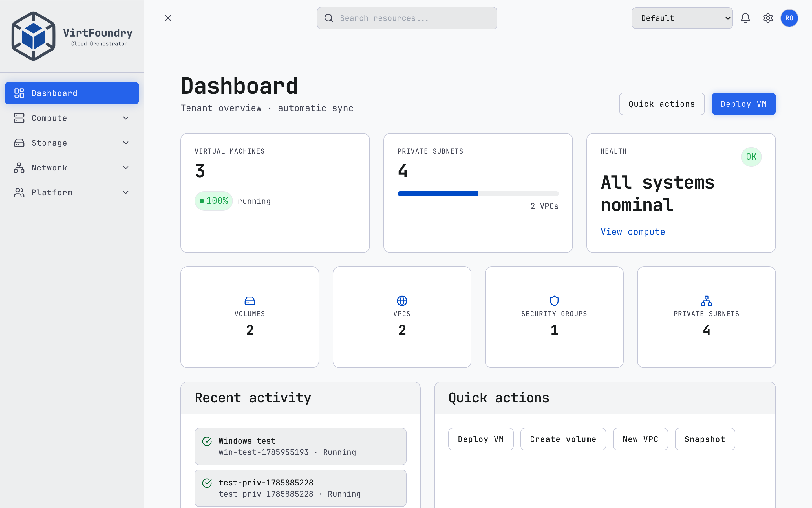This screenshot has height=508, width=812.
Task: Click the Dashboard grid icon
Action: click(x=19, y=93)
